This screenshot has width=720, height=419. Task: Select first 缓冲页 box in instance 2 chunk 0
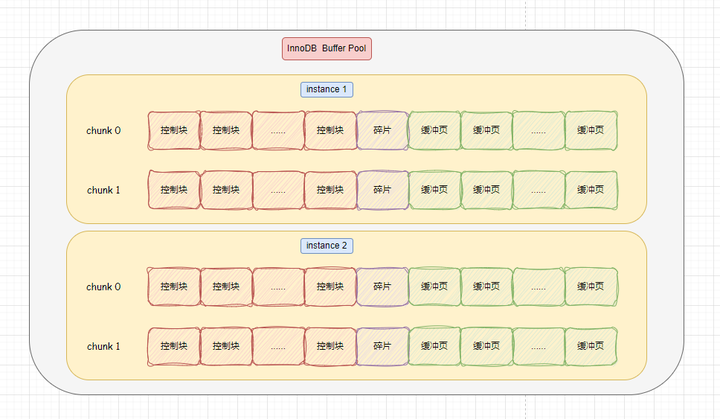(x=434, y=287)
